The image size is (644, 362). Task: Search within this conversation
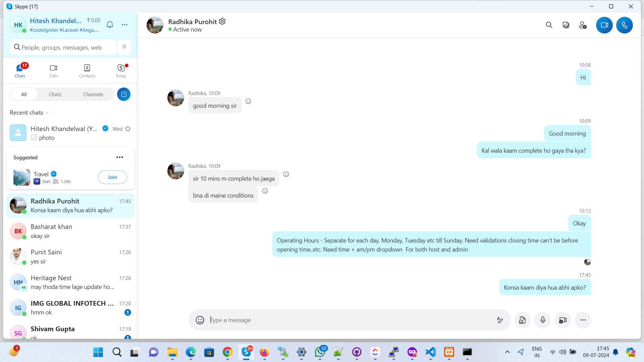549,25
